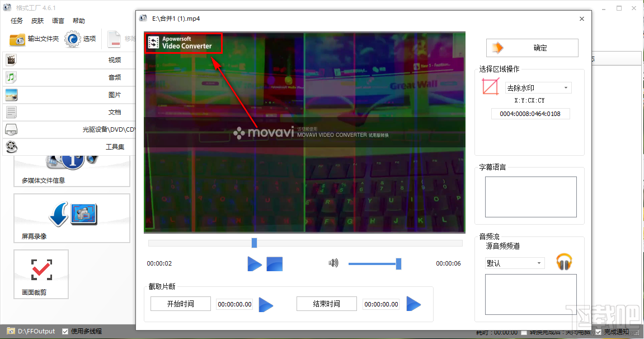Expand the Toolset category tab
Image resolution: width=644 pixels, height=339 pixels.
[69, 147]
